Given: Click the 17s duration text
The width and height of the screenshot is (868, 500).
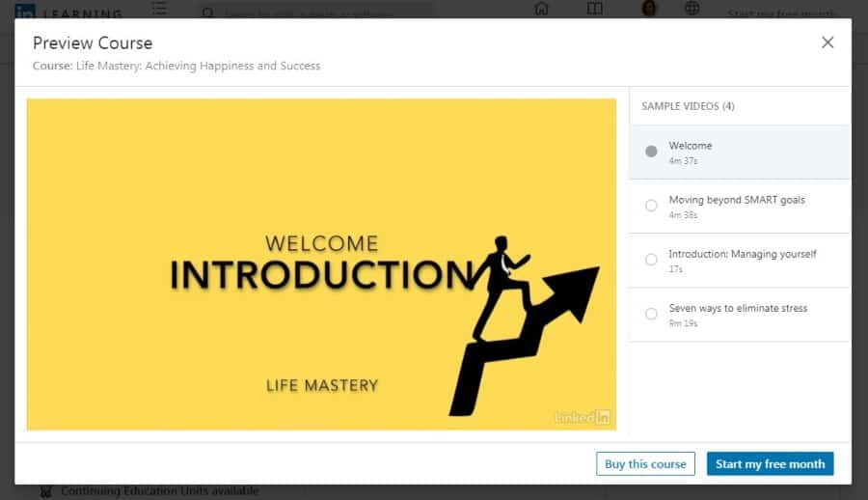Looking at the screenshot, I should pos(675,269).
